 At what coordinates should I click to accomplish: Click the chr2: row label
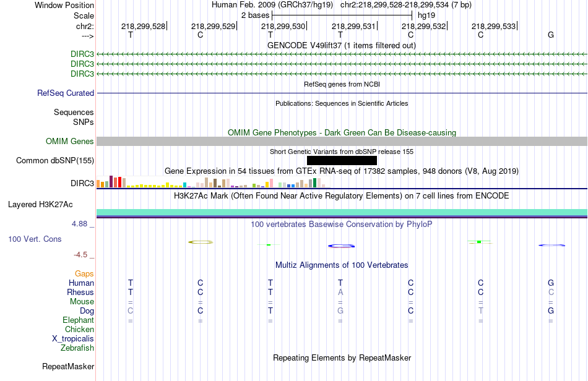point(85,26)
